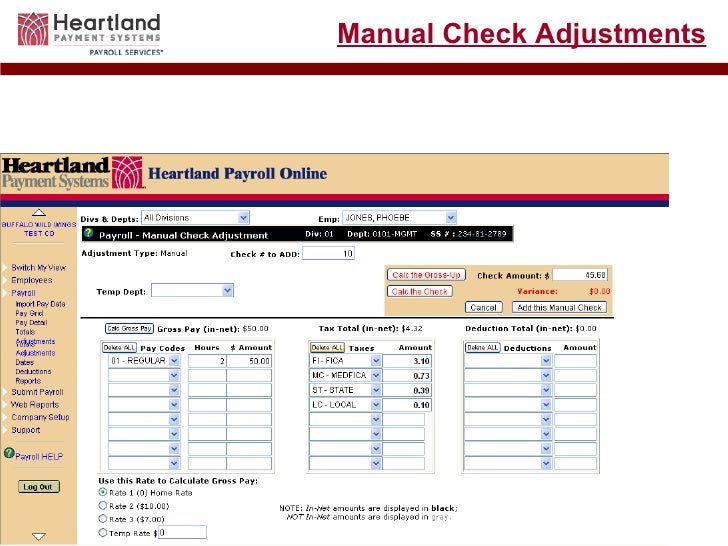Viewport: 728px width, 546px height.
Task: Click Import Pay Data link
Action: pos(40,304)
